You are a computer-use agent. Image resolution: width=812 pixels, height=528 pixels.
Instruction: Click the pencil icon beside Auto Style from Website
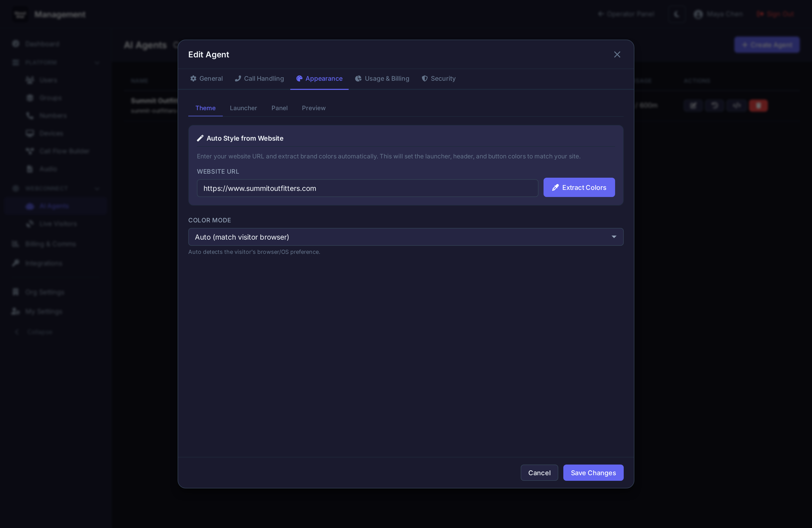(x=200, y=138)
